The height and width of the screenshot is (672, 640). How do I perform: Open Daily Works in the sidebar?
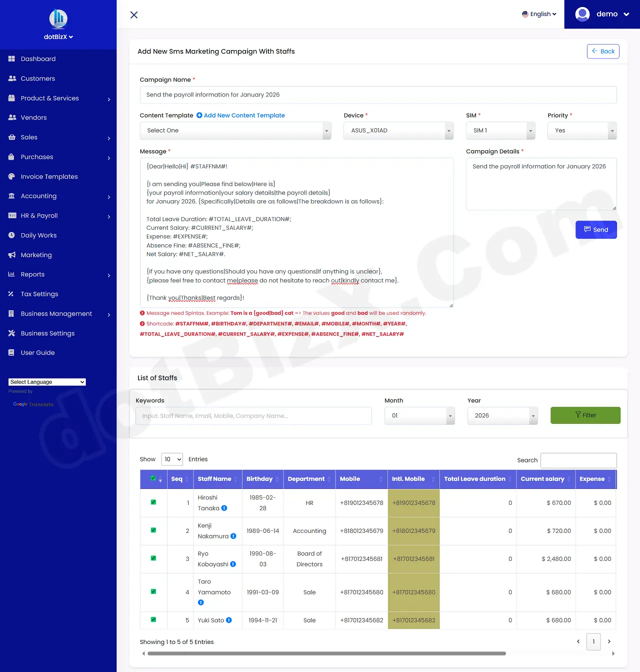point(38,235)
